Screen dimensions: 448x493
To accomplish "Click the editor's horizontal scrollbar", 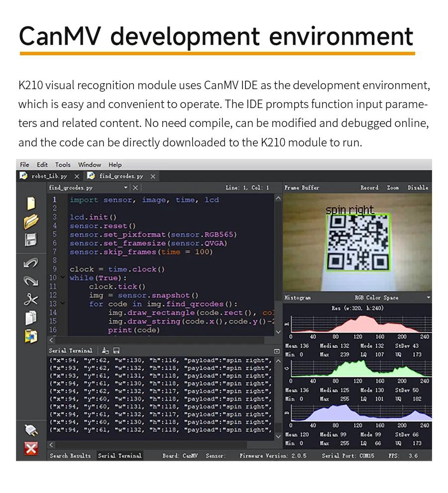I will coord(159,340).
